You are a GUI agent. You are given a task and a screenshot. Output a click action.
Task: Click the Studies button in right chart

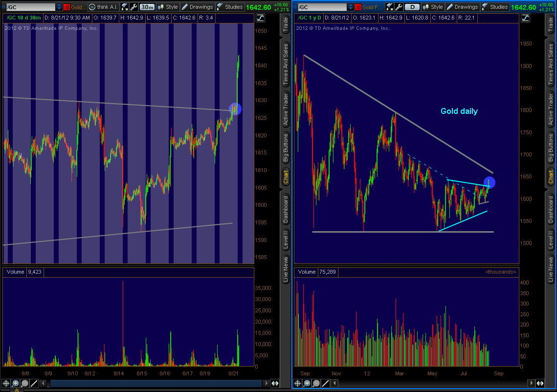pos(495,7)
